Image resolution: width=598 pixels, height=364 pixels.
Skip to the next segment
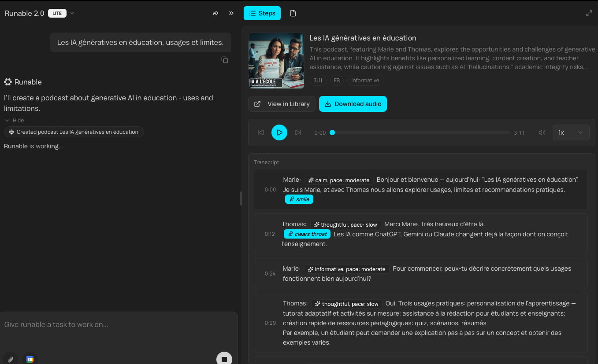298,132
